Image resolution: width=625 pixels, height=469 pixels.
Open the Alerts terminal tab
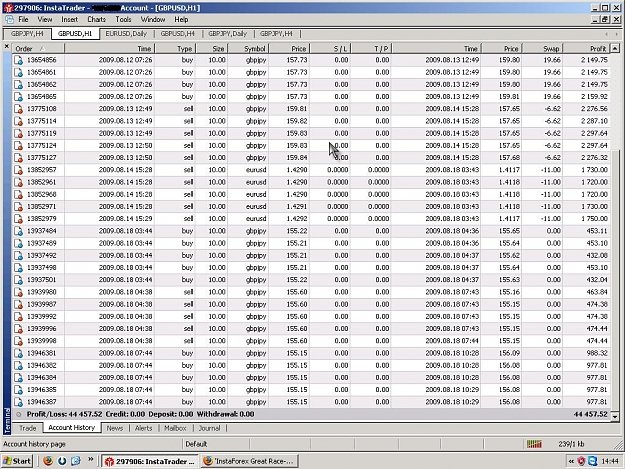coord(143,428)
